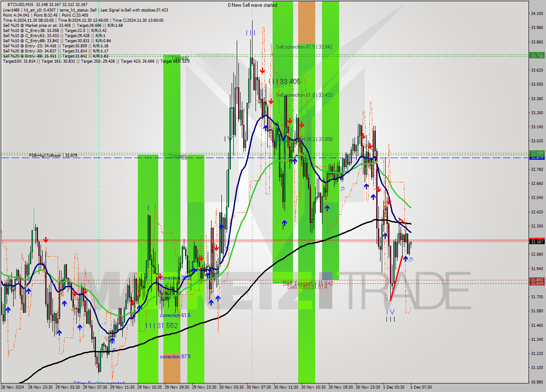Select 'Sell correction 61.8 | 33.433' label

[304, 95]
